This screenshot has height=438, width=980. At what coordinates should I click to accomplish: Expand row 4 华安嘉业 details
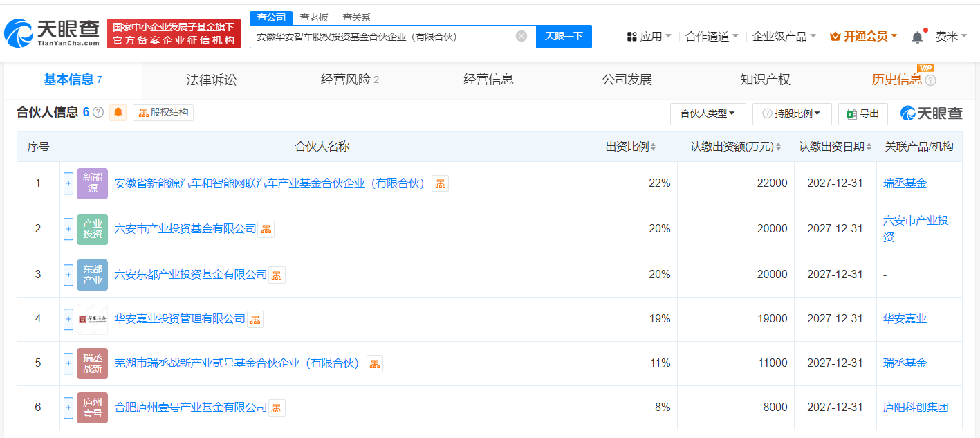click(68, 319)
